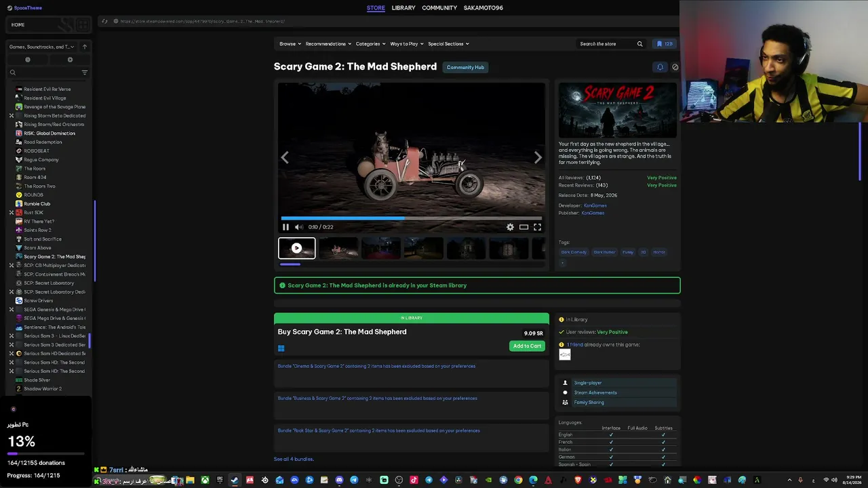Expand the Recommendations dropdown
The image size is (868, 488).
coord(328,44)
